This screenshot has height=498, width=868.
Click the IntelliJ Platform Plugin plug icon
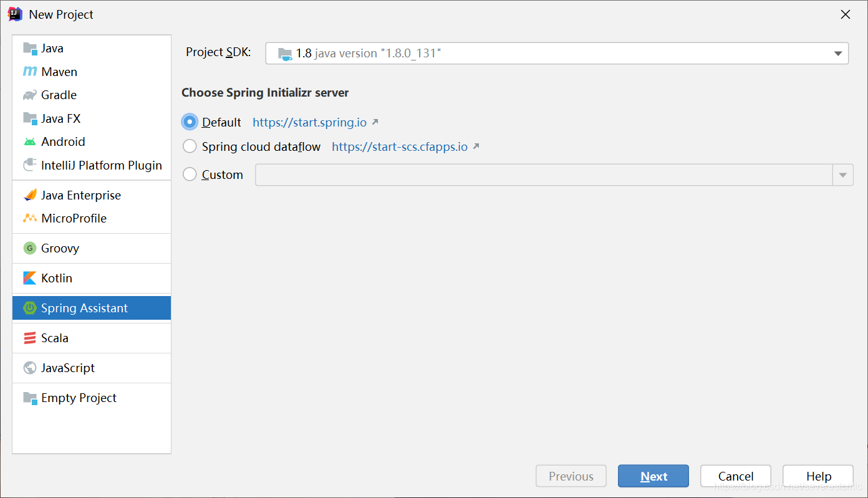point(30,165)
